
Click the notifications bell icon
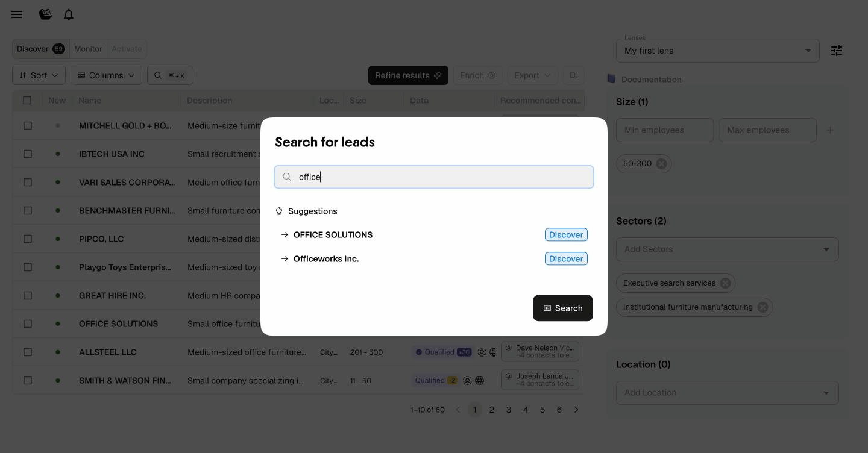(69, 14)
